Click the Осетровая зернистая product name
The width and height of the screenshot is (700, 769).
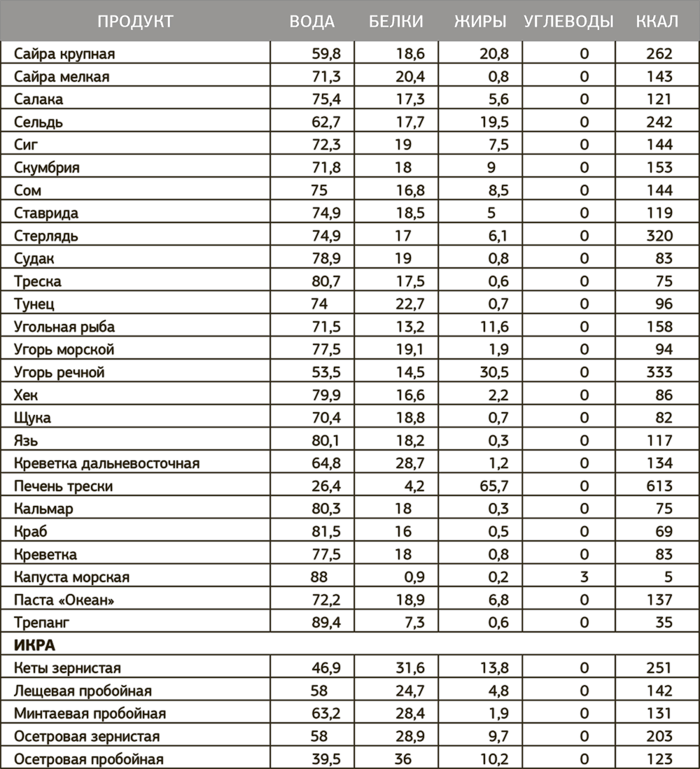pos(87,737)
